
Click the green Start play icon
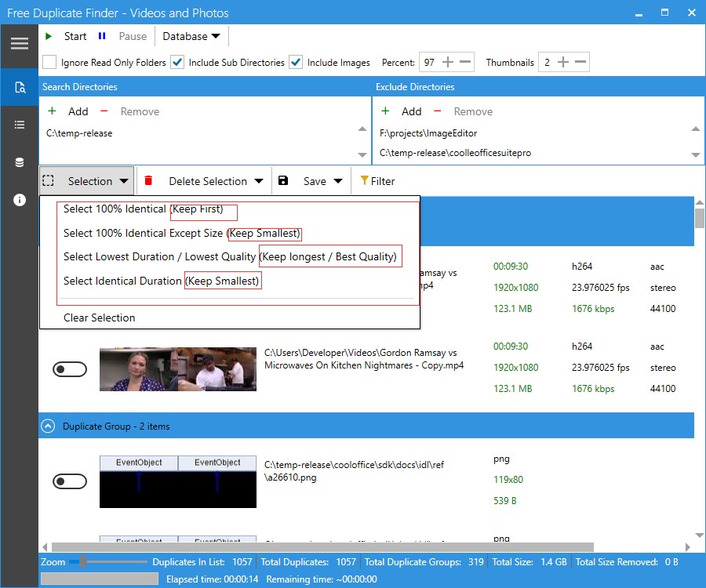click(x=49, y=36)
